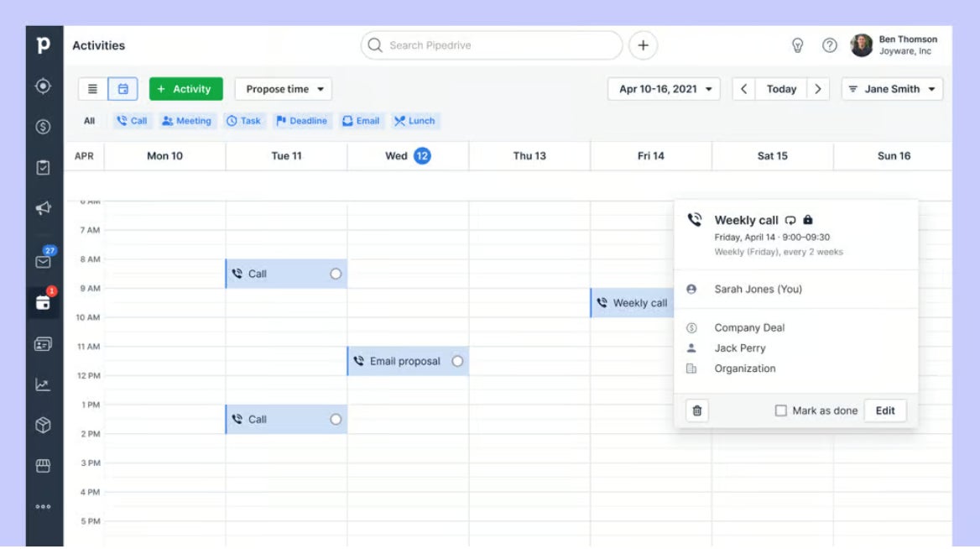This screenshot has height=549, width=980.
Task: Open Products box icon in sidebar
Action: coord(43,426)
